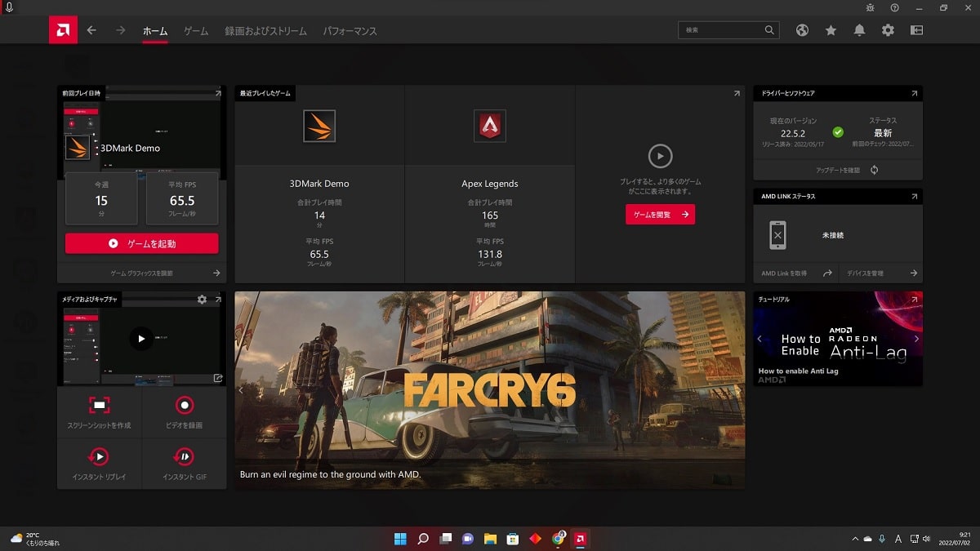Click the 3DMark Demo last-played thumbnail
The image size is (980, 551).
pos(78,148)
